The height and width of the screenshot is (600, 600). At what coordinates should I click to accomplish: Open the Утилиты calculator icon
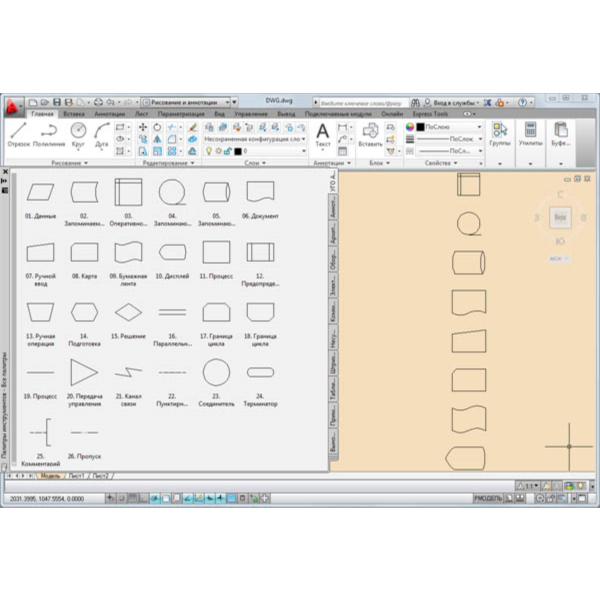[530, 134]
